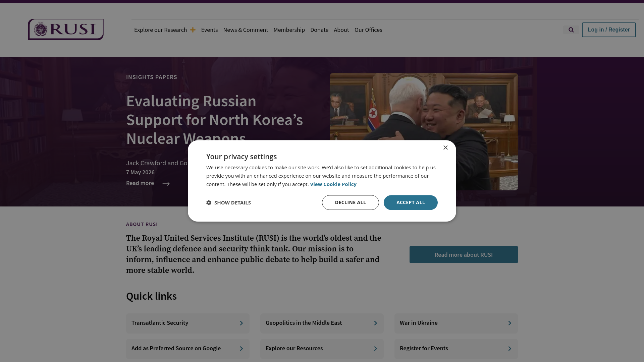Click the About RUSI heading

tap(142, 224)
